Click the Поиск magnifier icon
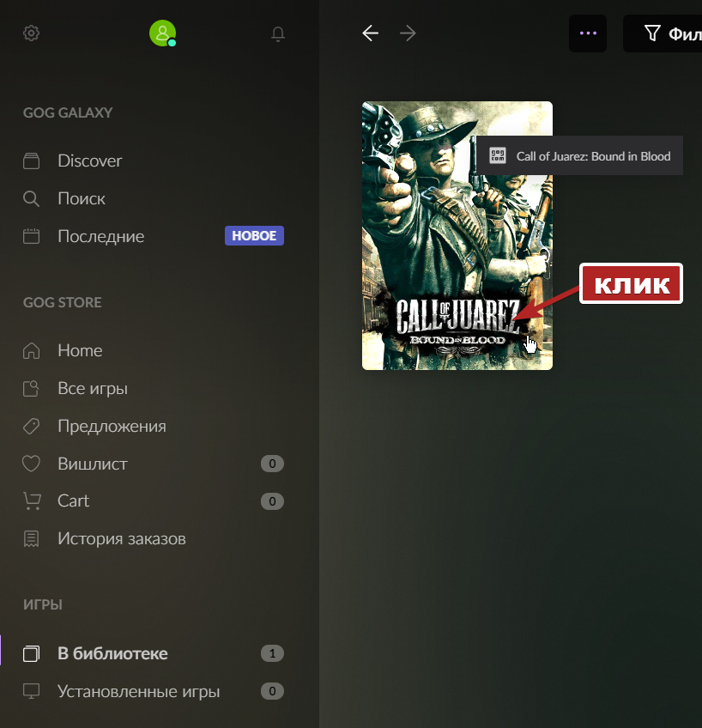The height and width of the screenshot is (728, 702). (31, 198)
